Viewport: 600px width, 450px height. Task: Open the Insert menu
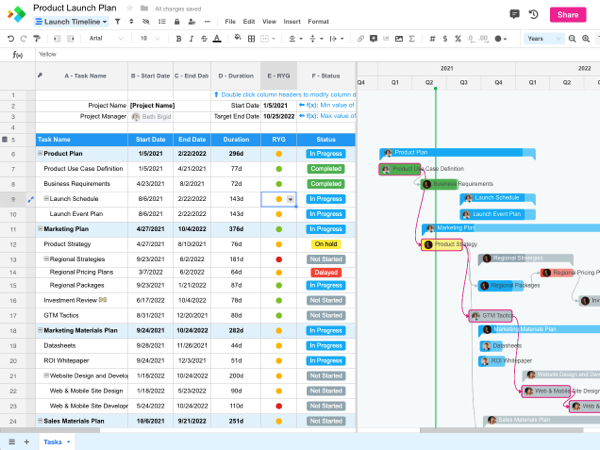(x=292, y=21)
